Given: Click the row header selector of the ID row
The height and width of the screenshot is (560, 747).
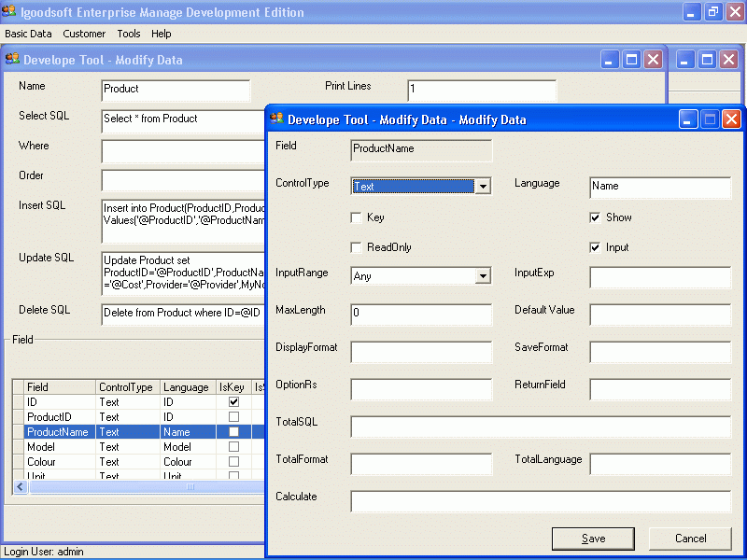Looking at the screenshot, I should pos(19,402).
